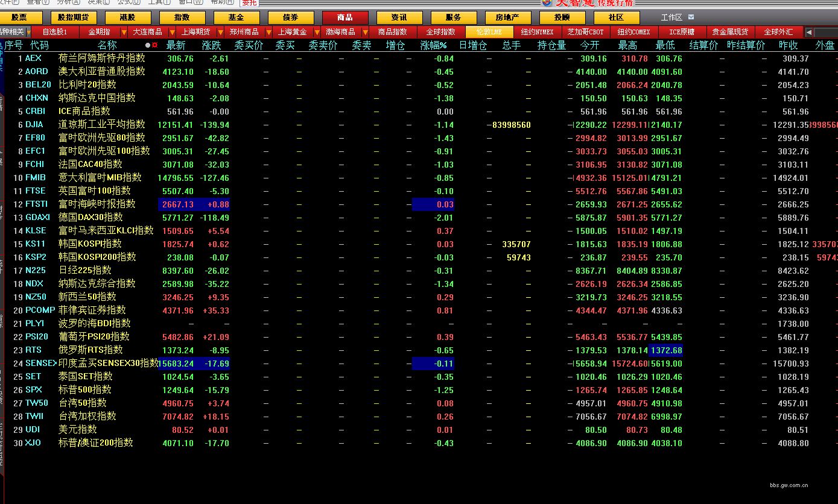Click the 委托 button in the menu bar
This screenshot has height=504, width=838.
(249, 2)
